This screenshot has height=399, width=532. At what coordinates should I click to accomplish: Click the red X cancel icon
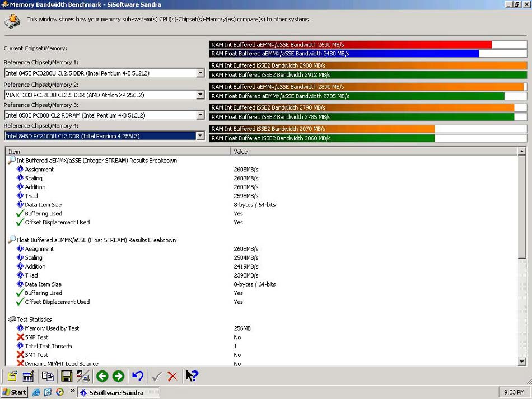click(x=172, y=376)
